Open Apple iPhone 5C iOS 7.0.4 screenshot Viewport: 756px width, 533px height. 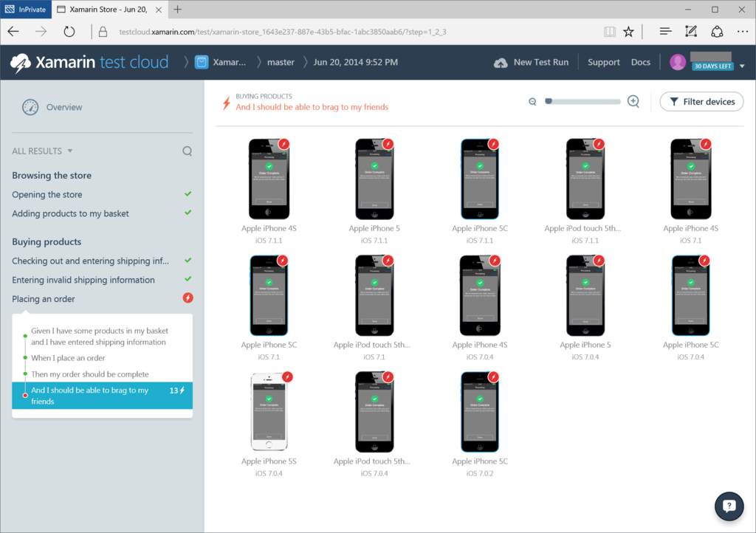(691, 295)
